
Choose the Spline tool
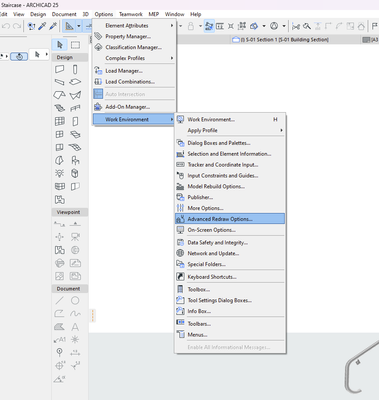[x=75, y=314]
